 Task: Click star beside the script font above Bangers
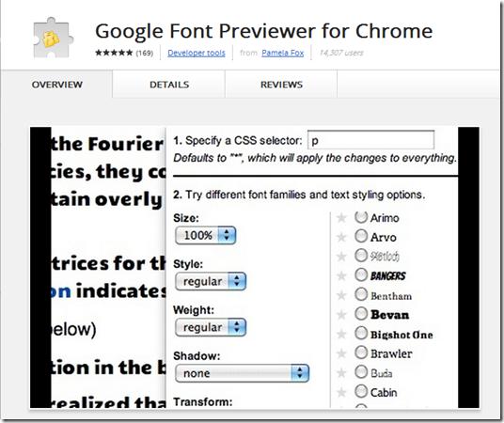point(341,257)
